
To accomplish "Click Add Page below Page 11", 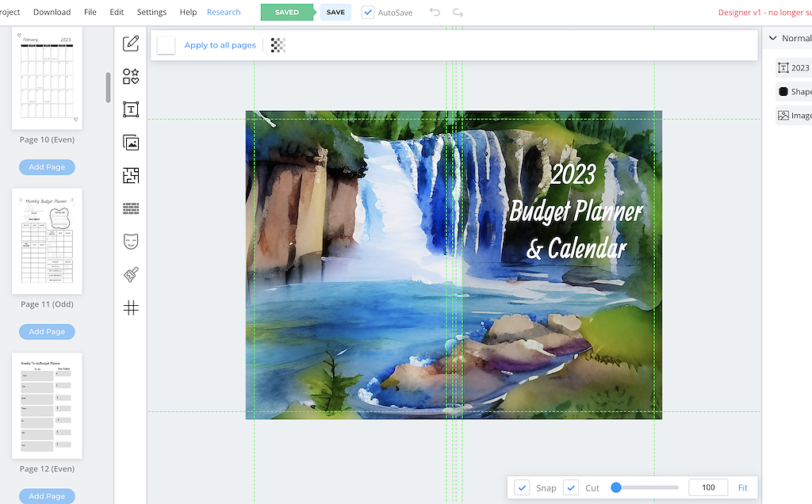I will [x=47, y=331].
